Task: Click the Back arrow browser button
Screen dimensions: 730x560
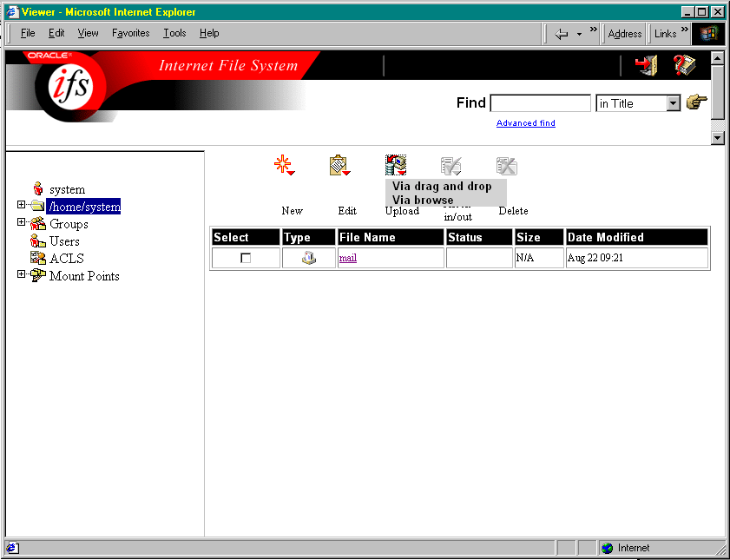Action: [x=562, y=34]
